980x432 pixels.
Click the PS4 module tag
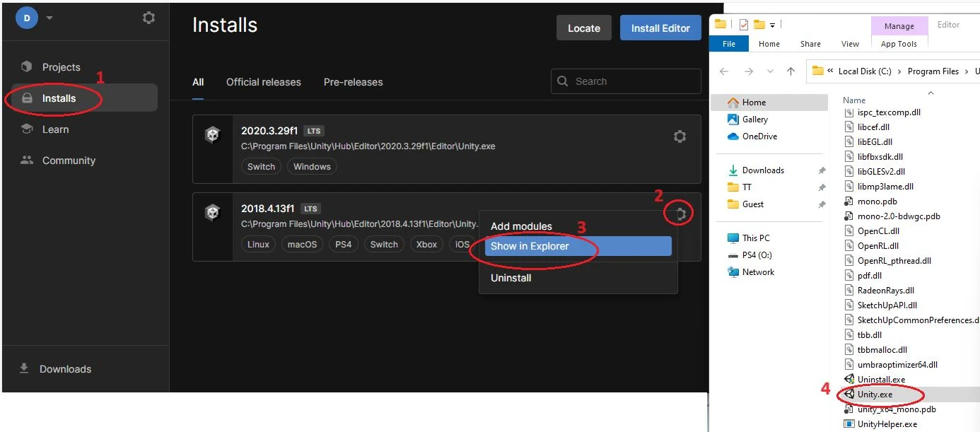point(344,245)
